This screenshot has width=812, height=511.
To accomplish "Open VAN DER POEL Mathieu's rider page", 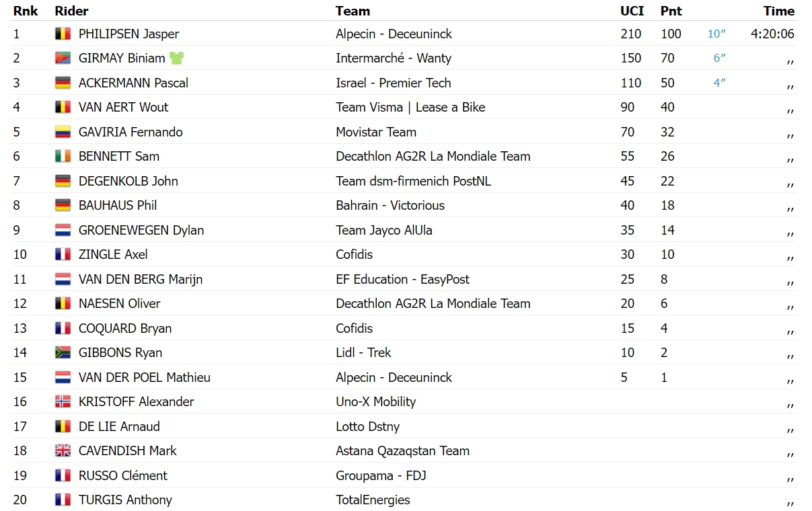I will 145,378.
